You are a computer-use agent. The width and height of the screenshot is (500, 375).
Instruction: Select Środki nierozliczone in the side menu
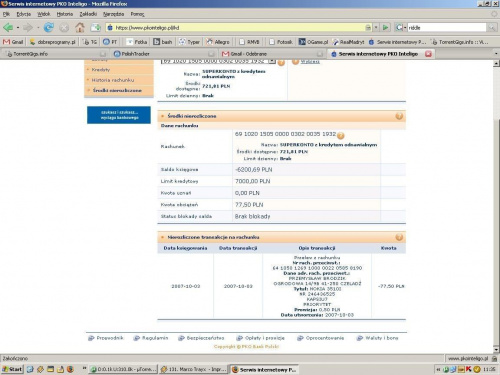117,90
